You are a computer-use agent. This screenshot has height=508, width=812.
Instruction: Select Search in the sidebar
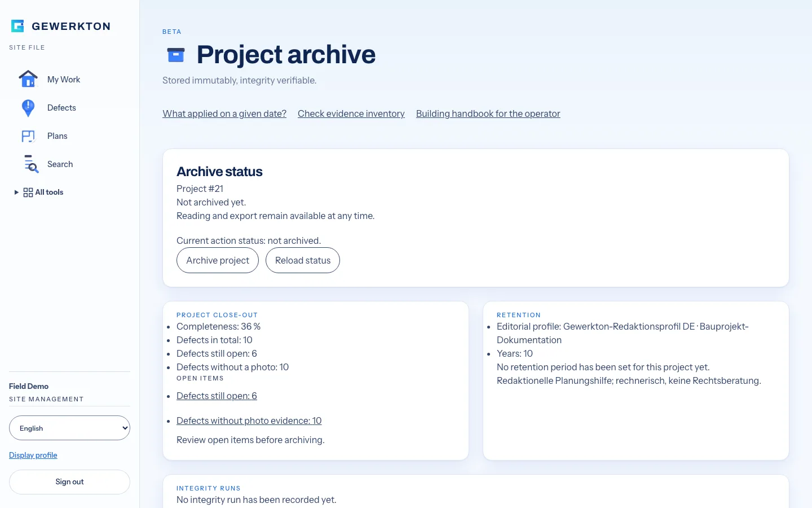(60, 164)
